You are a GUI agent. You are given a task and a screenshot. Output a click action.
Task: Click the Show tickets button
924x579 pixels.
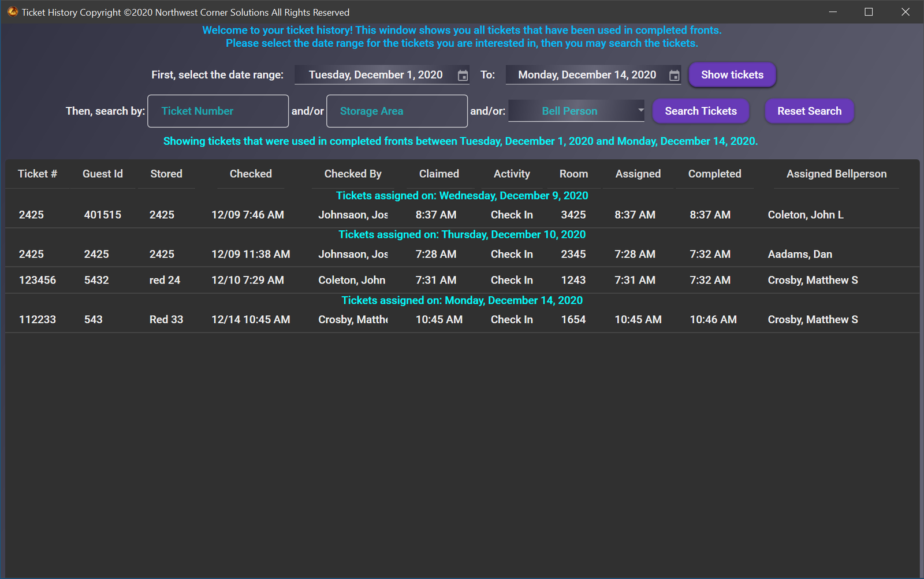click(x=732, y=74)
